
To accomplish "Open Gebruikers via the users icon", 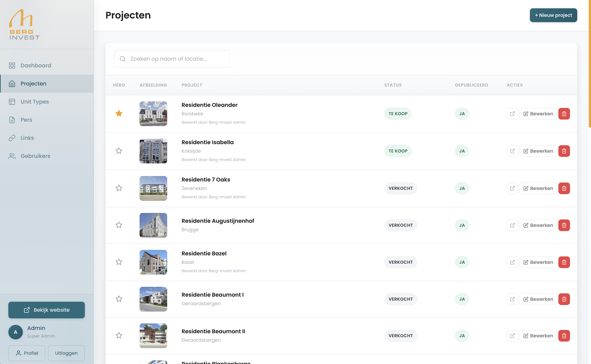I will pyautogui.click(x=12, y=156).
